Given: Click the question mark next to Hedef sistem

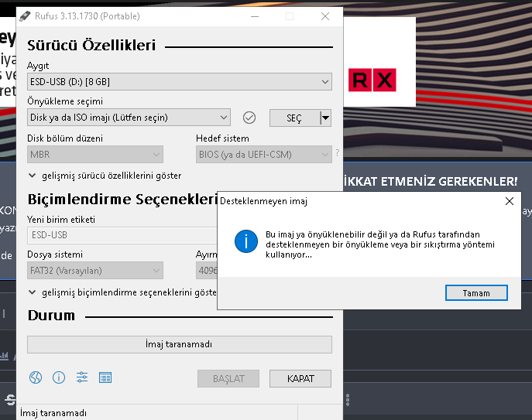Looking at the screenshot, I should click(x=338, y=152).
